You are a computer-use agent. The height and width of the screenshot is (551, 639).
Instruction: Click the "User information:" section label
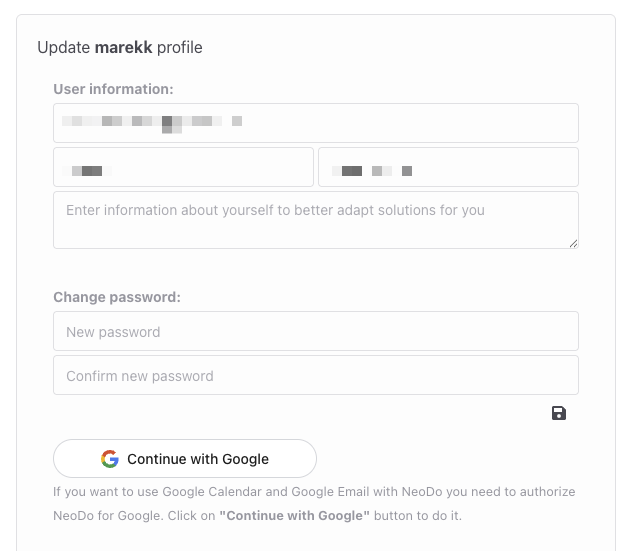113,89
